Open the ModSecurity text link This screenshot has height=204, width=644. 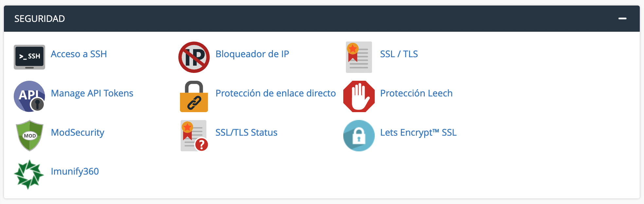pos(78,132)
